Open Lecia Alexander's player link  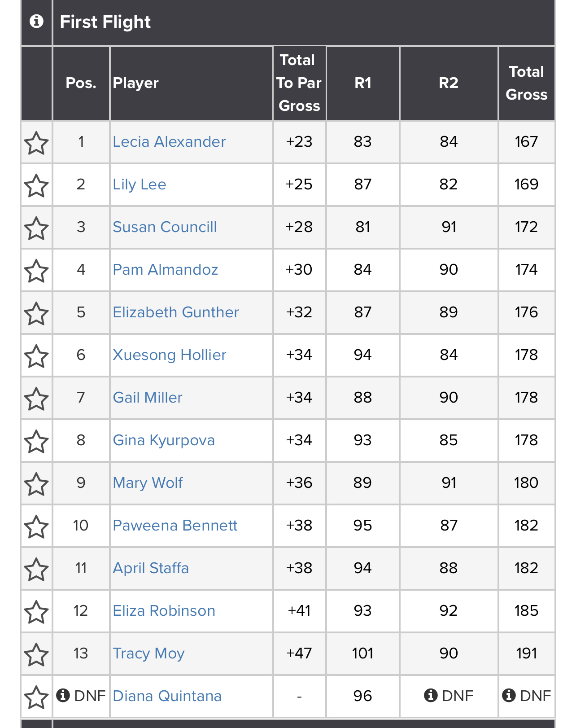(x=169, y=142)
